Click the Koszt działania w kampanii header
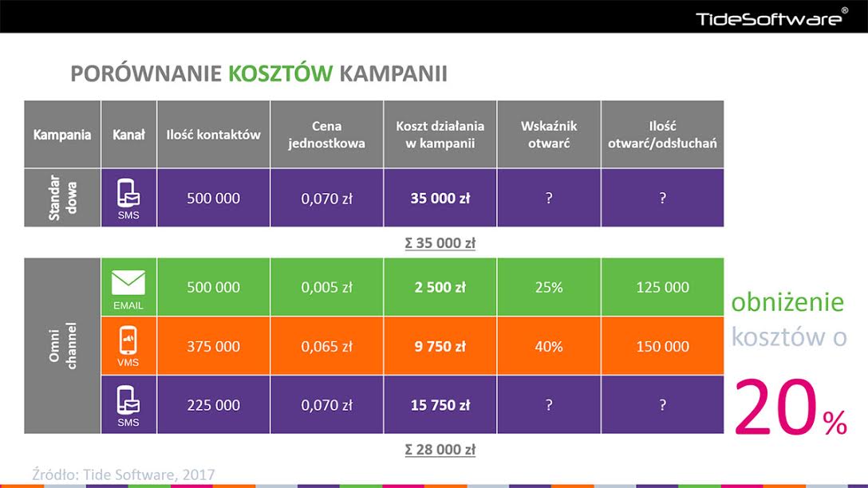This screenshot has height=488, width=868. click(440, 135)
